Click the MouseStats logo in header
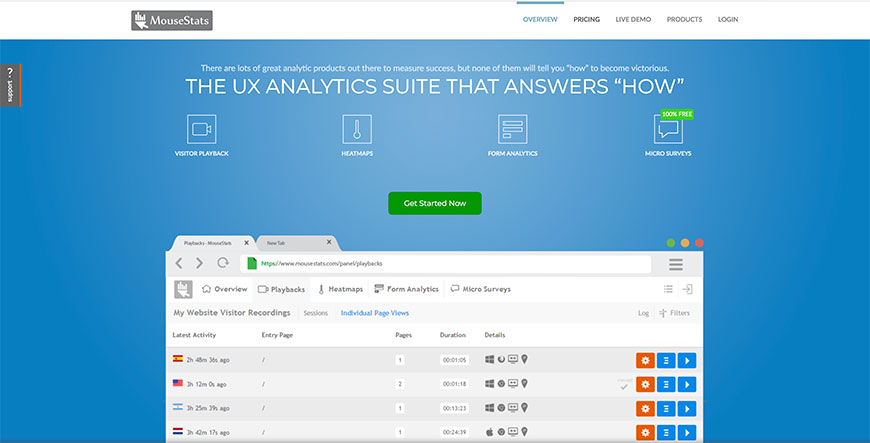Viewport: 870px width, 443px height. point(172,19)
